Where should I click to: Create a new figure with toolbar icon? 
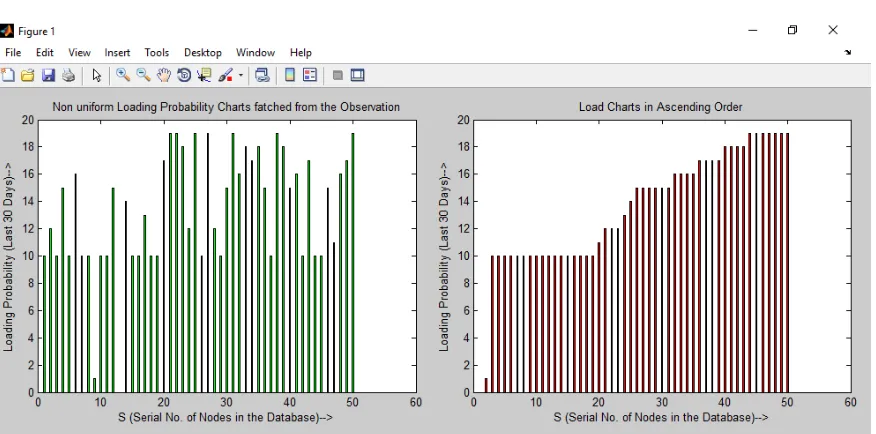click(7, 75)
